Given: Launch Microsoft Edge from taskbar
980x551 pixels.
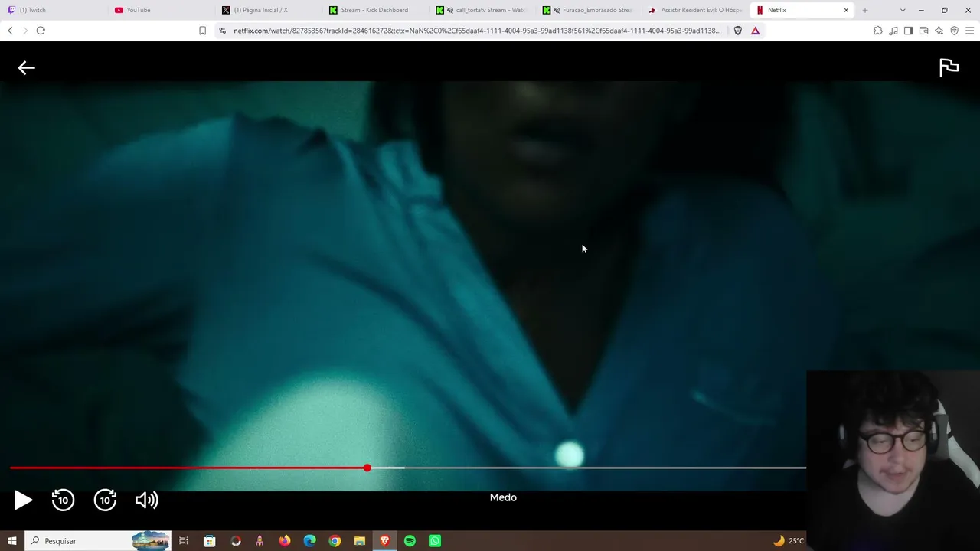Looking at the screenshot, I should click(x=309, y=541).
